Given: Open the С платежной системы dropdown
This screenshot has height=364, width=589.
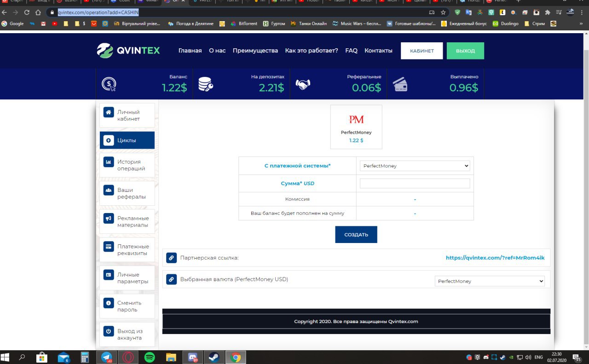Looking at the screenshot, I should (415, 166).
